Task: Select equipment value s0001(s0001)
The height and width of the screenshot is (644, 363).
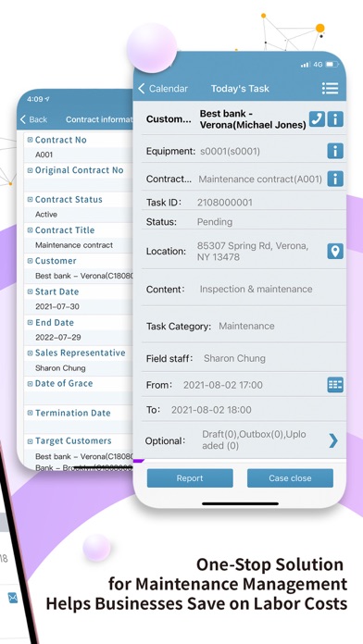Action: 230,152
